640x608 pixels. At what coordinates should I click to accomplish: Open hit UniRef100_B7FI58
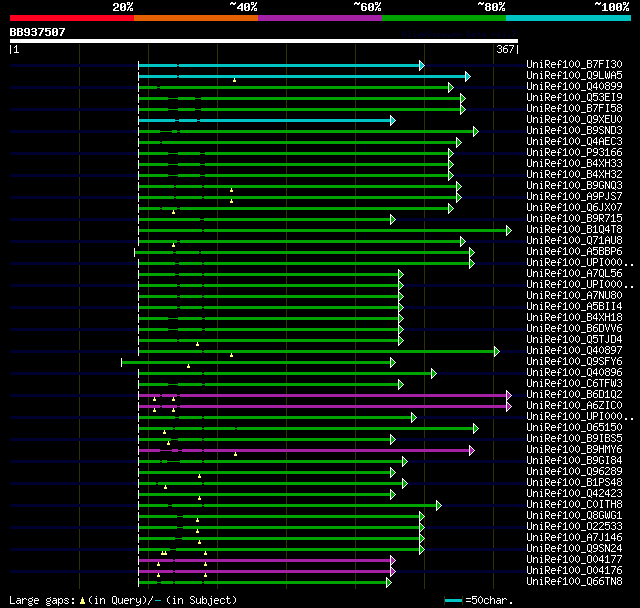pos(574,109)
